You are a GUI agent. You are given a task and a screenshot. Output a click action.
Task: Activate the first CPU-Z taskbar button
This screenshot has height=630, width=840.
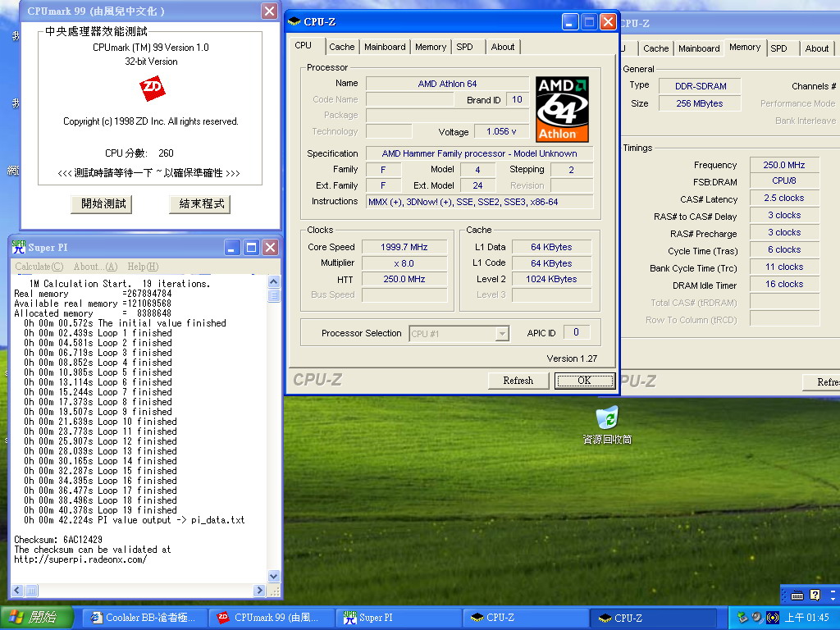tap(525, 618)
